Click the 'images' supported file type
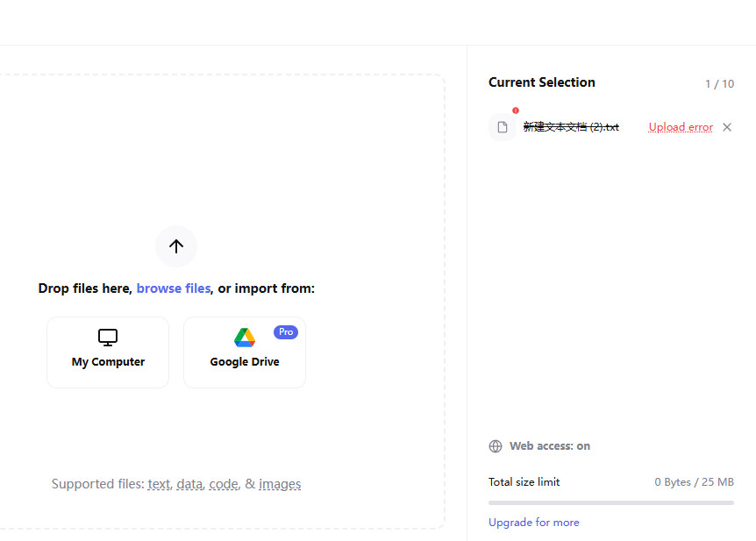 [280, 484]
